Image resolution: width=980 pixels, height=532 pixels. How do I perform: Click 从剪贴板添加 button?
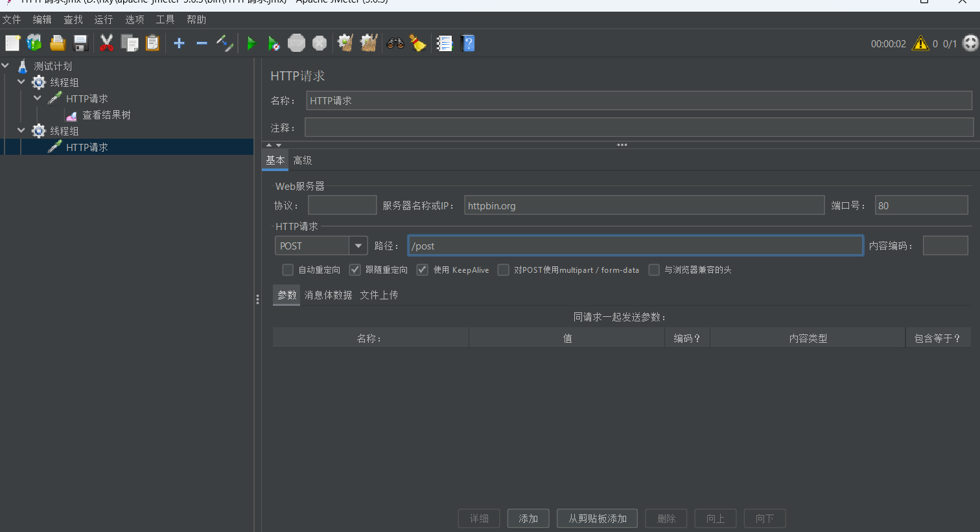coord(598,518)
